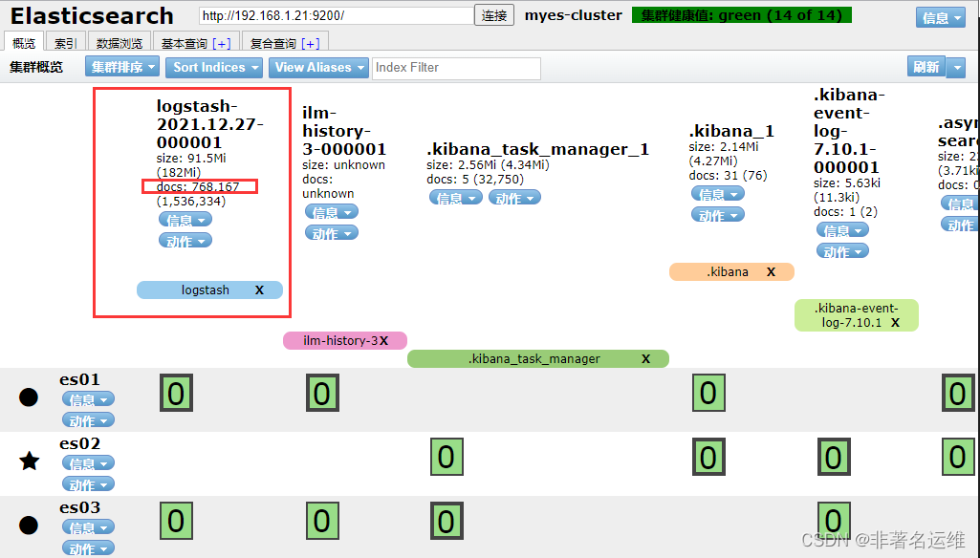The image size is (980, 558).
Task: Open 信息 menu for node es02
Action: (88, 463)
